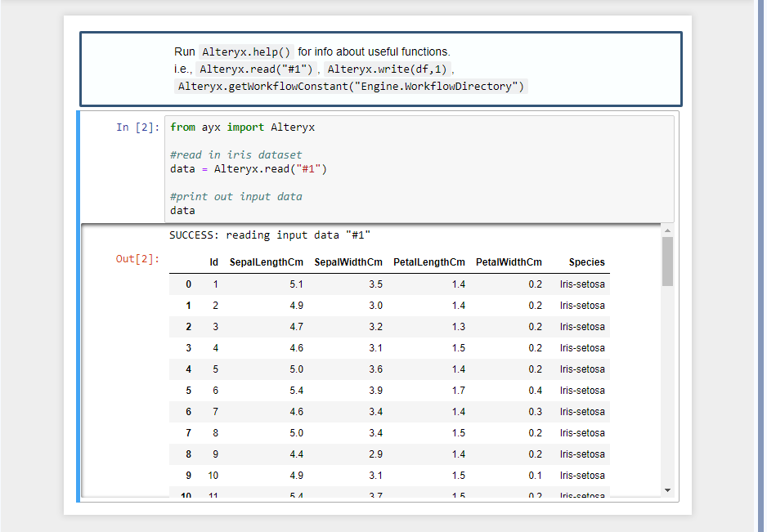The height and width of the screenshot is (532, 767).
Task: Click the 5.4 sepal length in row 5
Action: pyautogui.click(x=297, y=391)
